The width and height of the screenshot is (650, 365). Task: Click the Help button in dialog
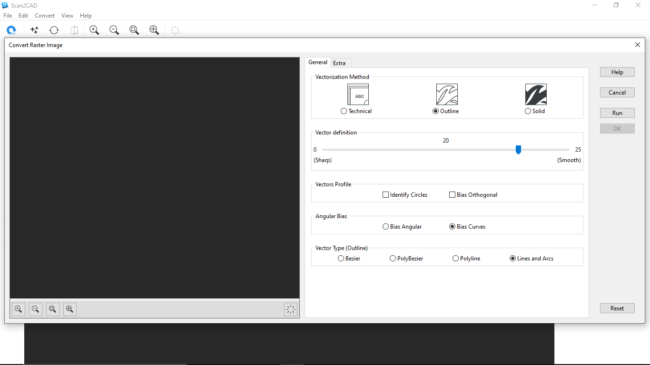tap(617, 72)
